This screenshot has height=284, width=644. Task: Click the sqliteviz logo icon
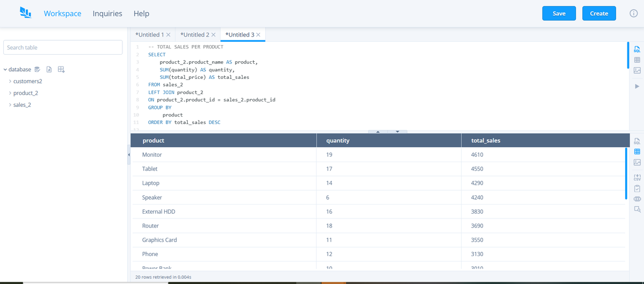click(x=25, y=12)
